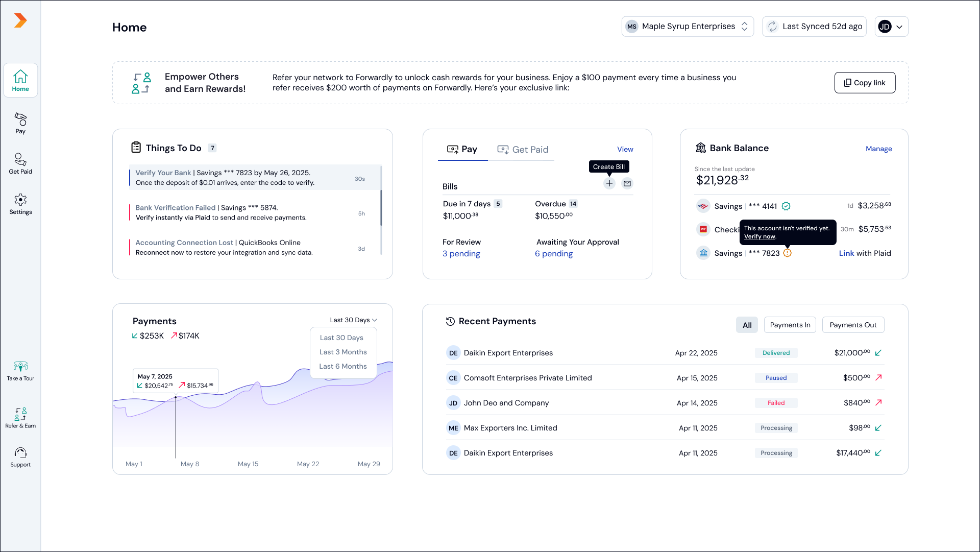
Task: Start the Take a Tour guide
Action: click(x=20, y=371)
